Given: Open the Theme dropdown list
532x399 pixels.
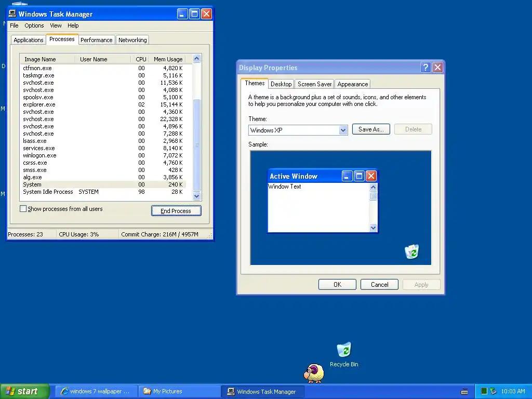Looking at the screenshot, I should click(343, 130).
